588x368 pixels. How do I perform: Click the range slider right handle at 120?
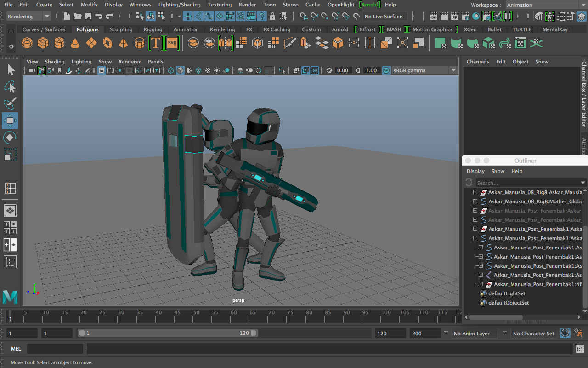tap(254, 333)
